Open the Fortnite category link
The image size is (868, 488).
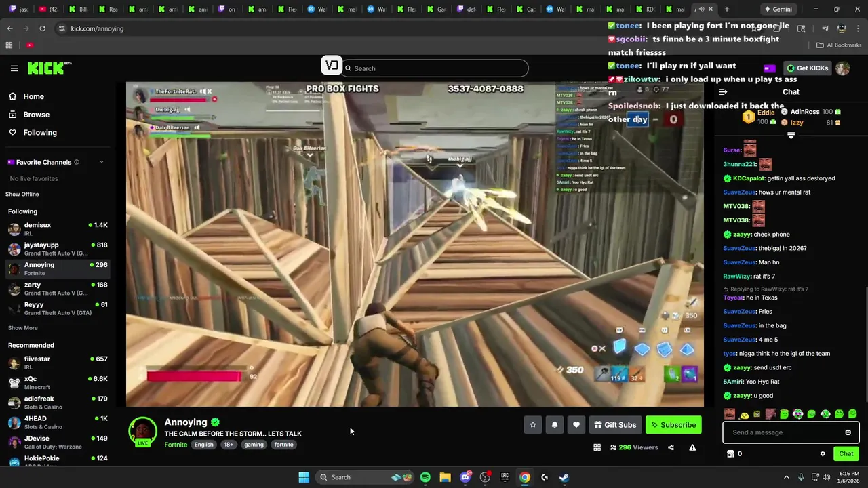(x=176, y=445)
